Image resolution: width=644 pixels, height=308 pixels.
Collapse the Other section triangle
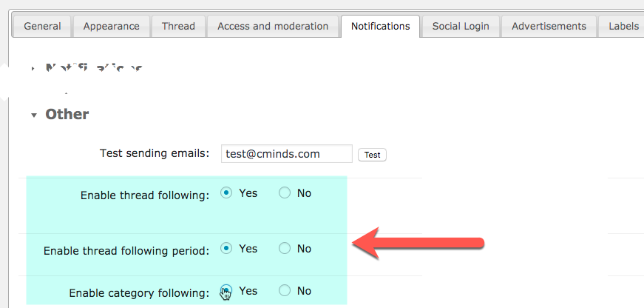34,115
